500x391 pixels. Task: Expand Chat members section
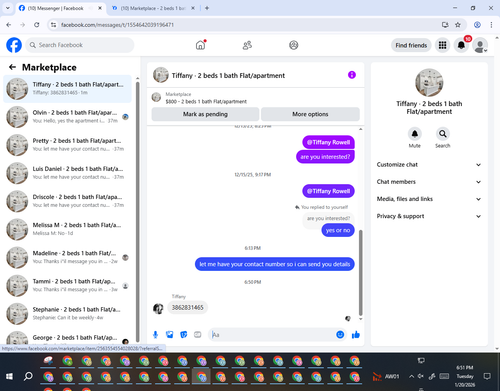pyautogui.click(x=429, y=182)
